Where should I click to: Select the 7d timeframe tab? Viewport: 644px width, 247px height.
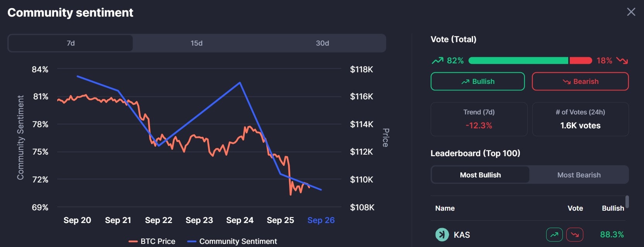70,43
